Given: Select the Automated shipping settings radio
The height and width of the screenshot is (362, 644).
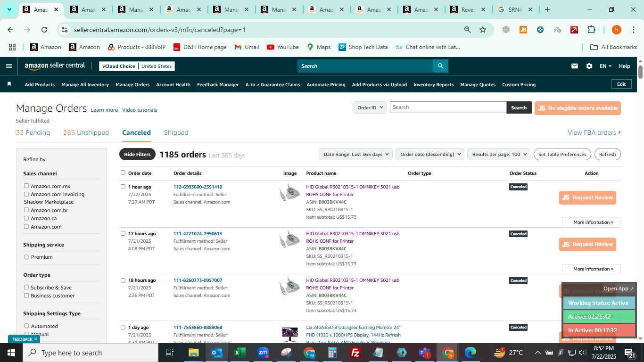Looking at the screenshot, I should (26, 326).
